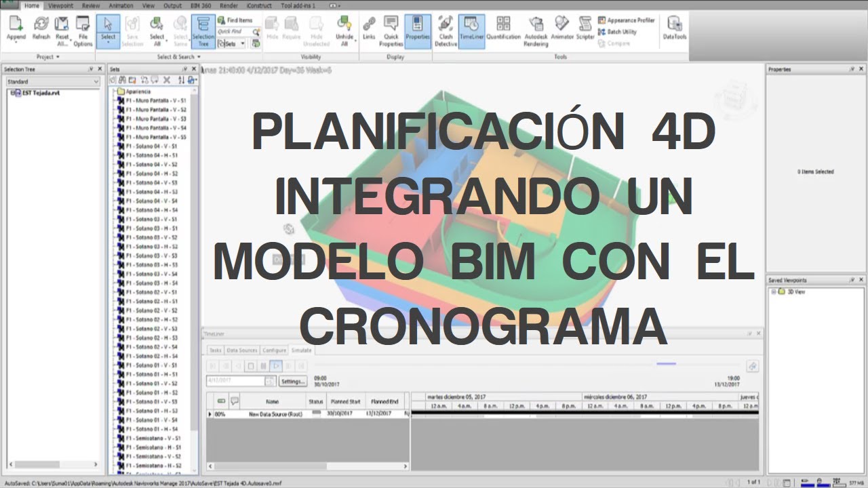Click the simulation position slider handle
868x488 pixels.
(666, 364)
